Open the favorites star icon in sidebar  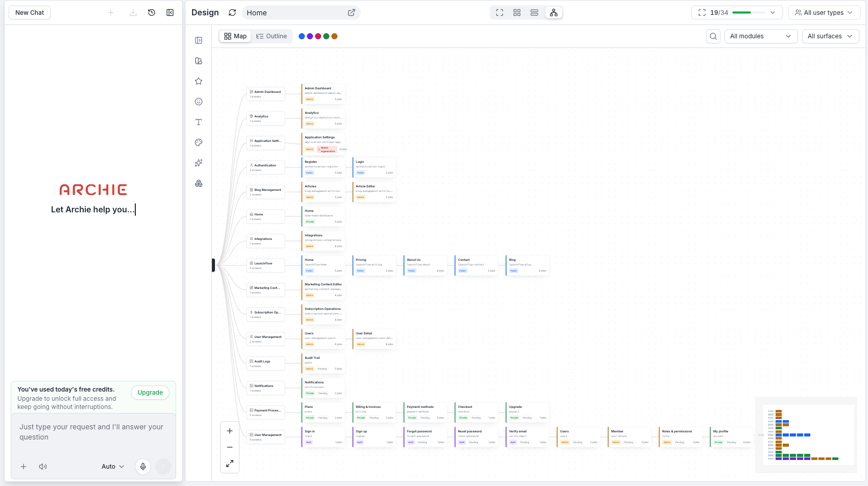[199, 81]
